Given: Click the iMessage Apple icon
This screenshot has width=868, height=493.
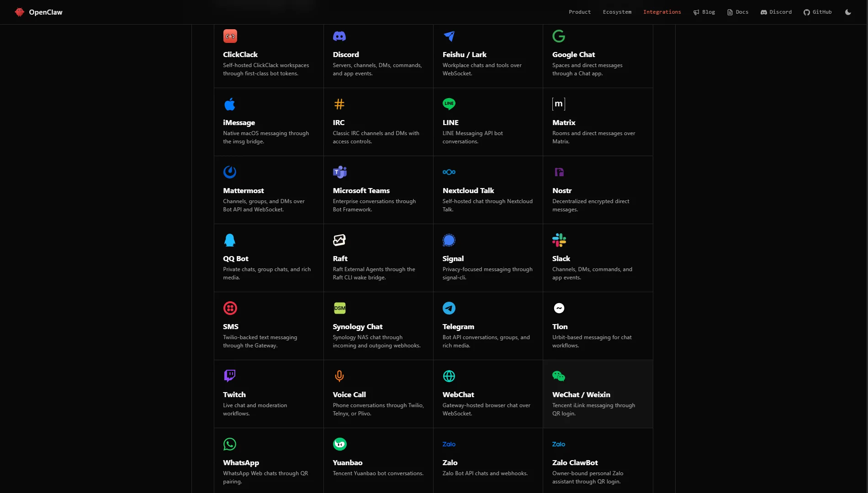Looking at the screenshot, I should coord(230,104).
